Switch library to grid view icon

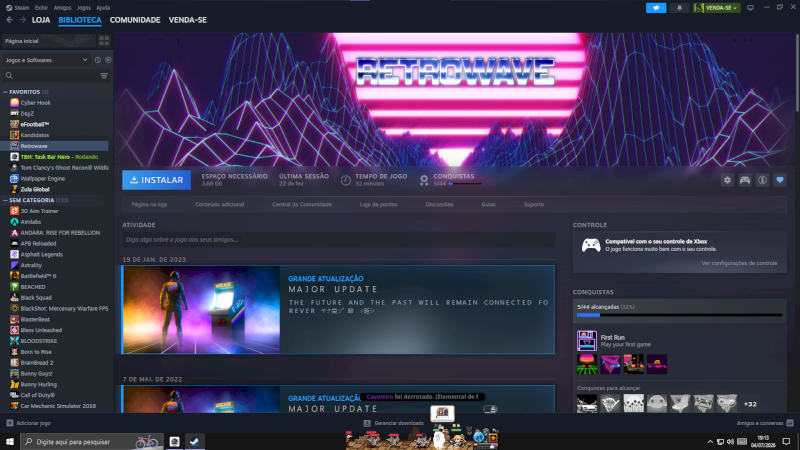[x=104, y=41]
